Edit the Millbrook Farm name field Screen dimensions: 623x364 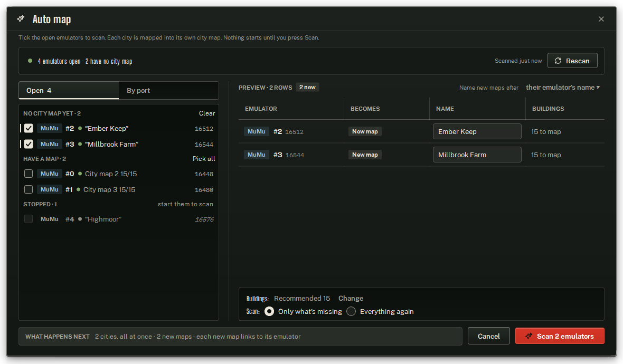click(477, 155)
